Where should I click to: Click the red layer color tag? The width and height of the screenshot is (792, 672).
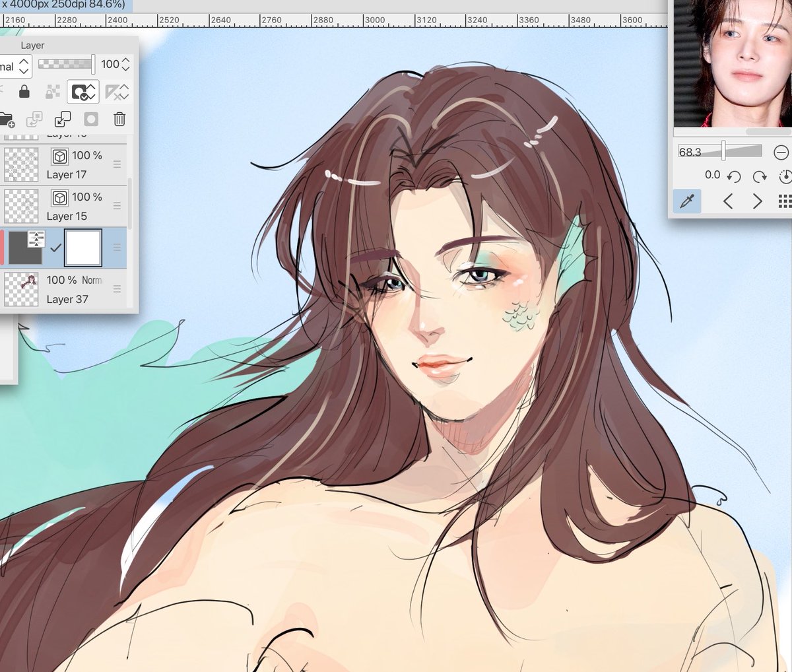(x=2, y=248)
